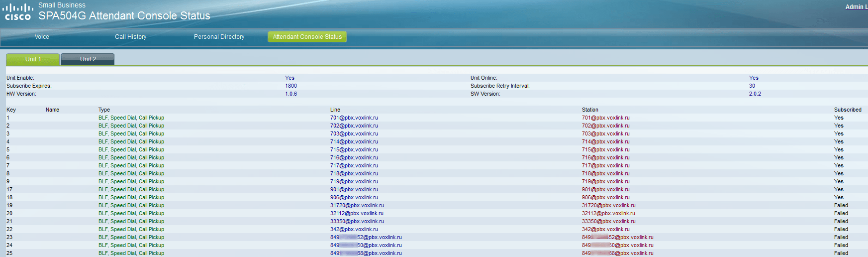The width and height of the screenshot is (868, 257).
Task: Click line 714@pbx.voxlink.ru
Action: [x=354, y=141]
